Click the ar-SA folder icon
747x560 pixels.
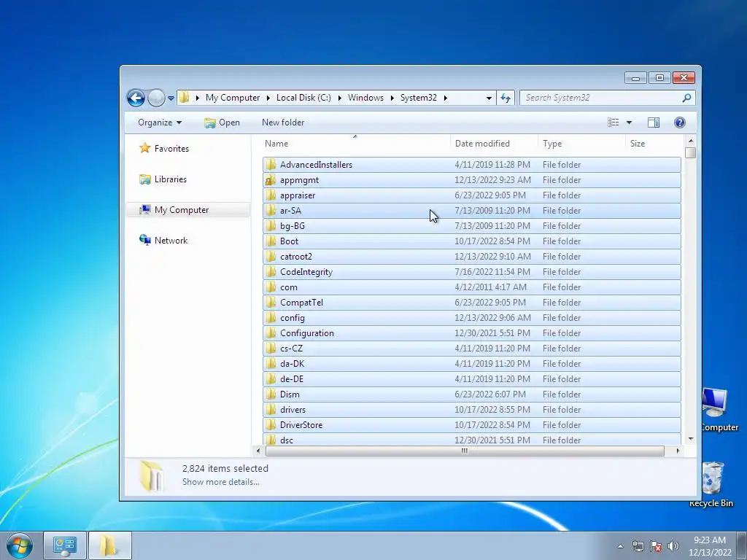pyautogui.click(x=271, y=211)
